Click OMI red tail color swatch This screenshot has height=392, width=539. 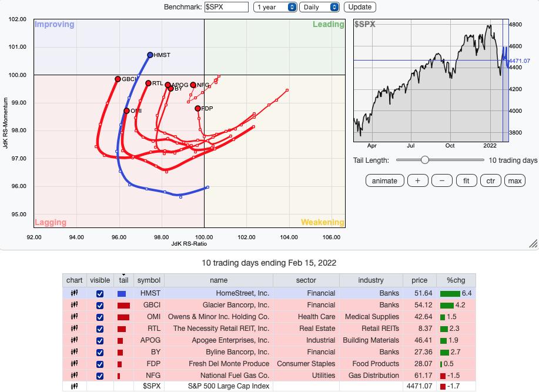tap(123, 317)
